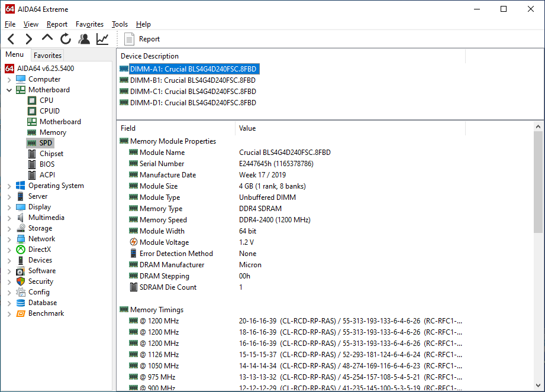Image resolution: width=545 pixels, height=392 pixels.
Task: Expand the Server tree node
Action: (9, 196)
